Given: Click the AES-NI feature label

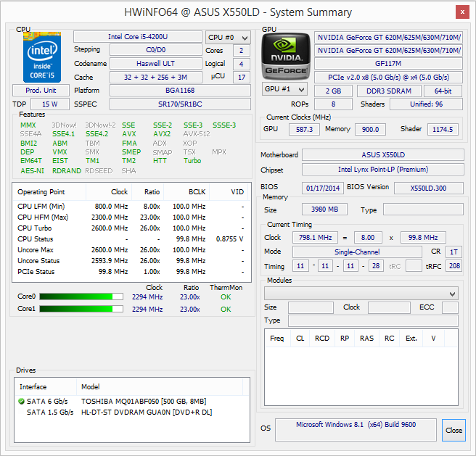Looking at the screenshot, I should [32, 171].
